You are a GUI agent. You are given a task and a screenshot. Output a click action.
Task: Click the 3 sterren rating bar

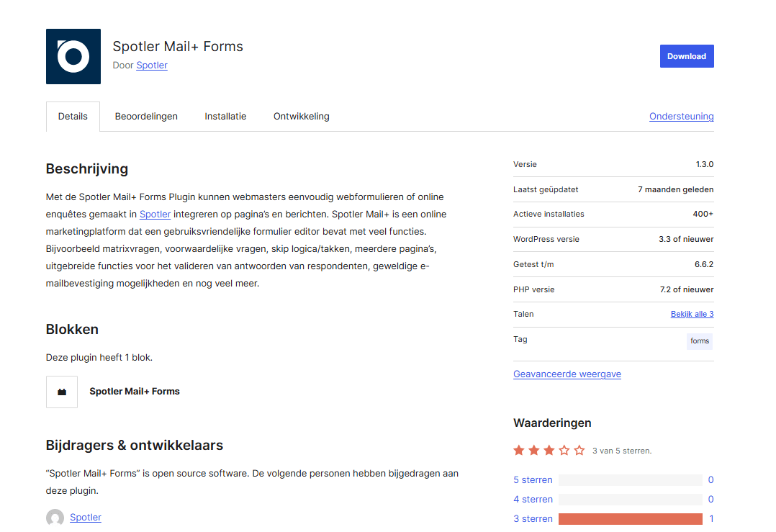tap(631, 518)
